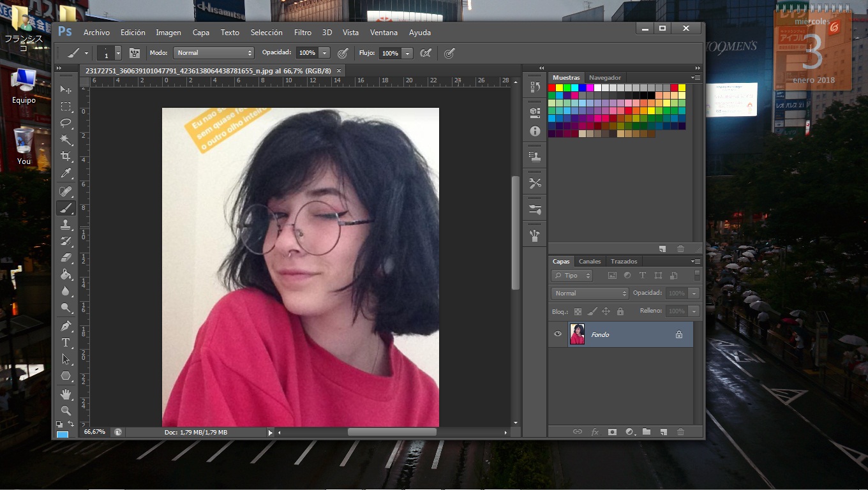The height and width of the screenshot is (490, 868).
Task: Click the foreground color box in toolbox
Action: click(63, 434)
